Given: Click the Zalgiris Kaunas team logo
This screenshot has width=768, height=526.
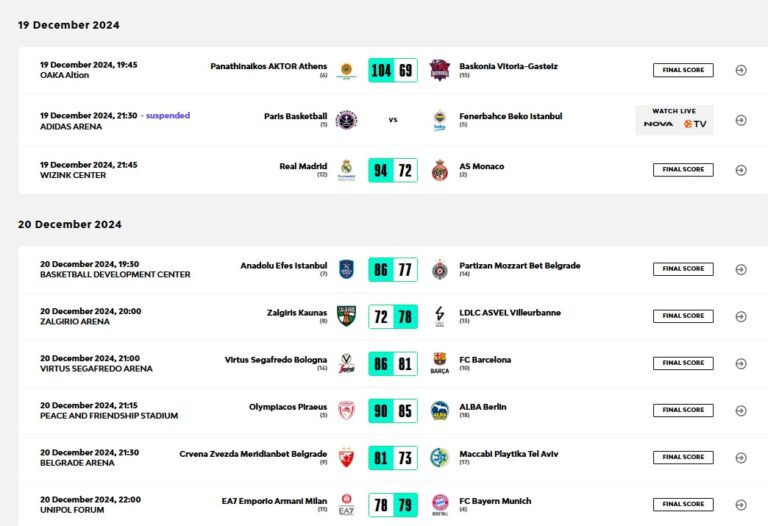Looking at the screenshot, I should pyautogui.click(x=346, y=316).
